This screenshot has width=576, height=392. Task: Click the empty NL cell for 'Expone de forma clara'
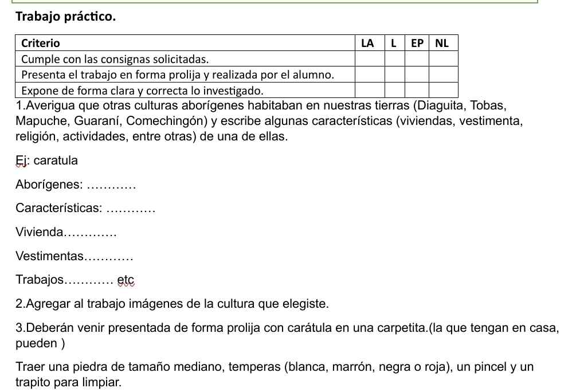tap(443, 91)
